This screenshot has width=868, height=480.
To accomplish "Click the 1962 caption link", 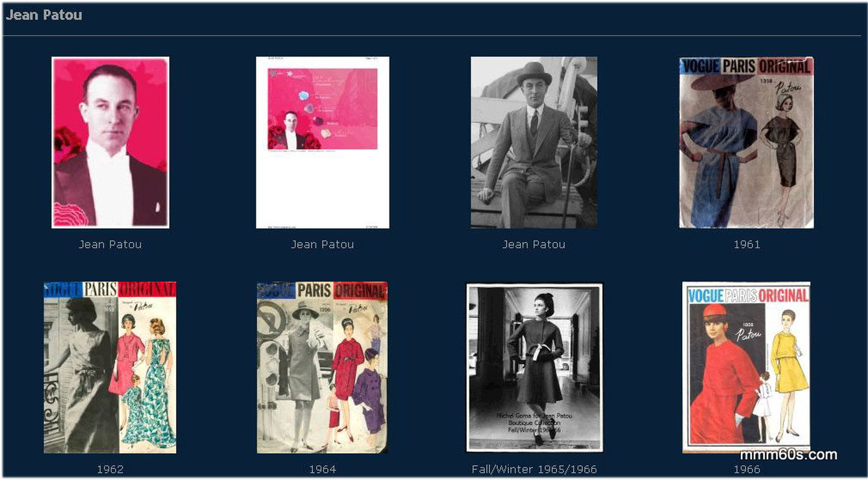I will (x=110, y=469).
